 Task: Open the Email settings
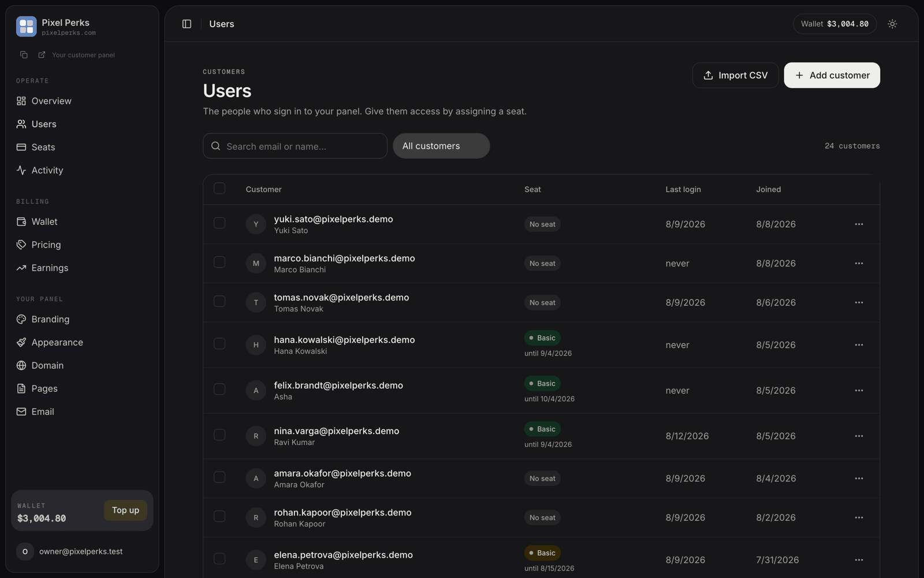tap(82, 412)
